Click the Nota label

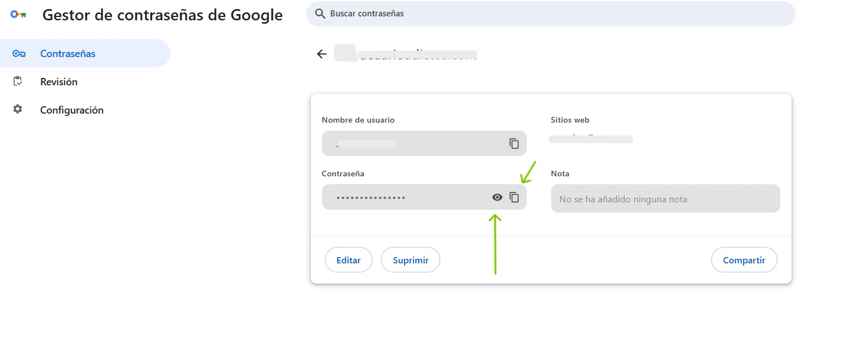click(x=560, y=173)
